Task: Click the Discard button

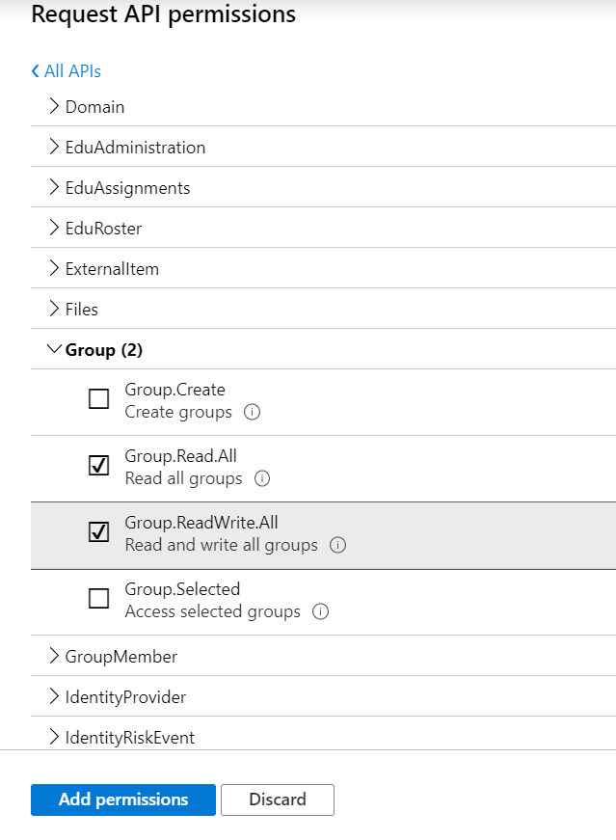Action: 278,799
